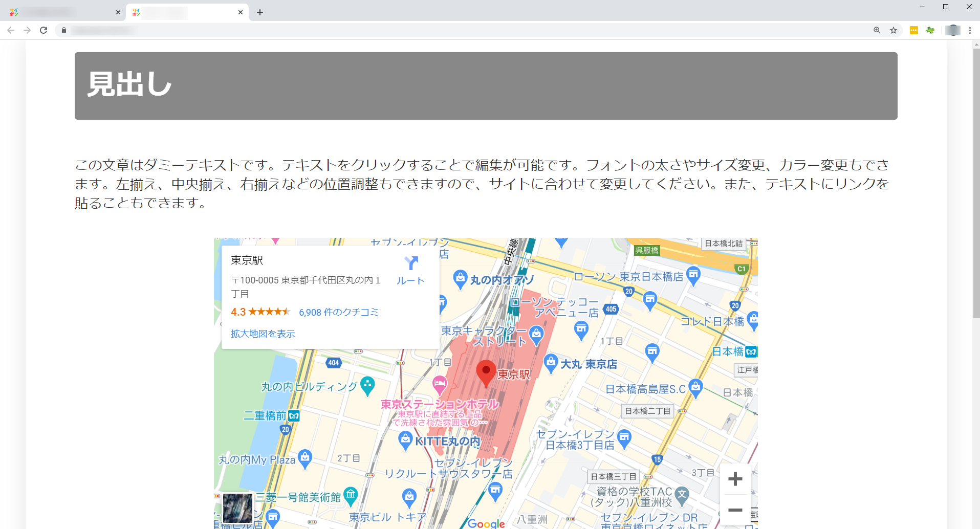The height and width of the screenshot is (529, 980).
Task: Open the 拡大地図を表示 link
Action: (263, 334)
